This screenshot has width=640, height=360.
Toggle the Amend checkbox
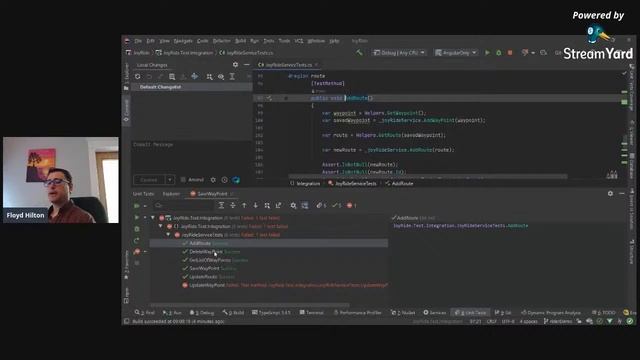183,180
